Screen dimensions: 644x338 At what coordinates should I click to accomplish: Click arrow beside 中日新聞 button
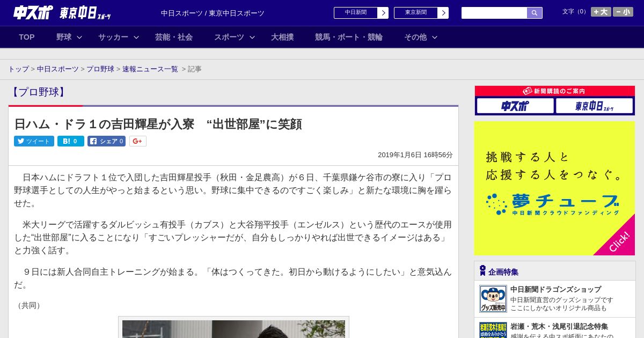coord(383,13)
